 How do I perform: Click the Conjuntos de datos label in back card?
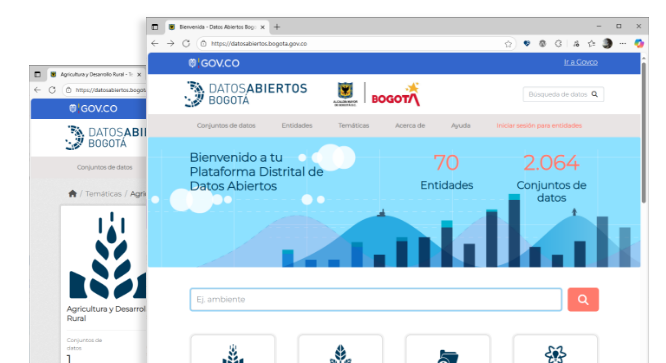[x=84, y=344]
